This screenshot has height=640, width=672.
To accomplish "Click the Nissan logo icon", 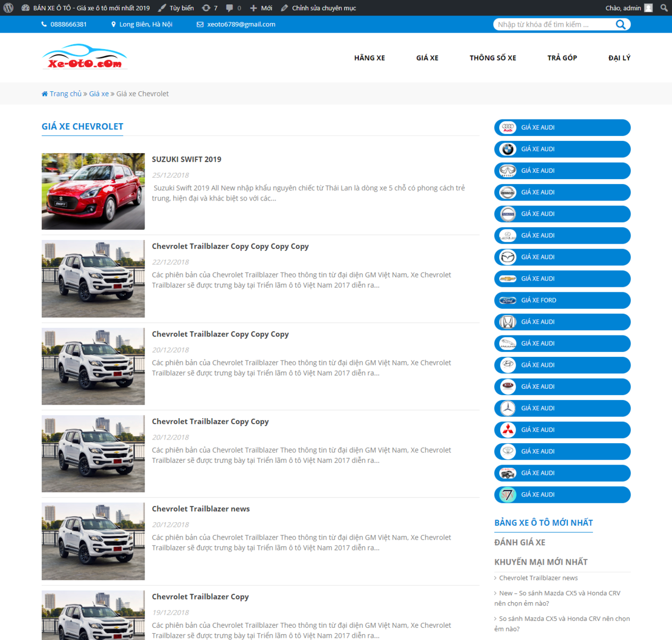I will tap(508, 193).
